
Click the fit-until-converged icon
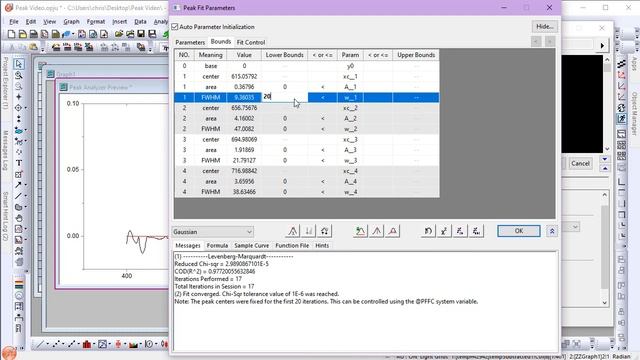476,231
